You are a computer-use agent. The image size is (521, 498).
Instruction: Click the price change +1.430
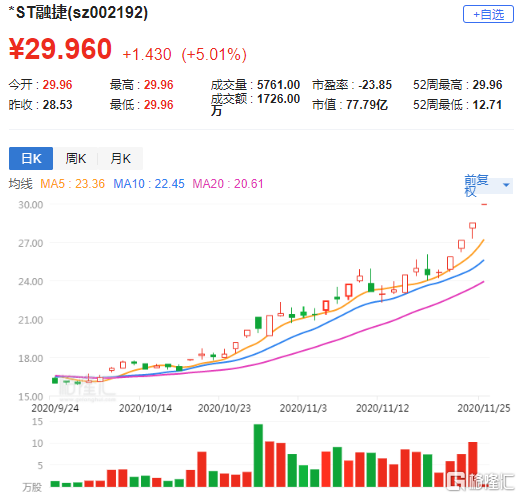[x=147, y=54]
